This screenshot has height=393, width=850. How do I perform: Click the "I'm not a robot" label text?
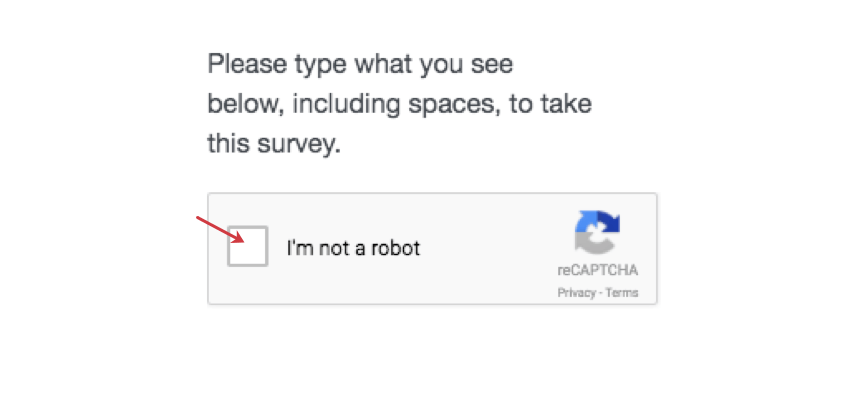(353, 248)
